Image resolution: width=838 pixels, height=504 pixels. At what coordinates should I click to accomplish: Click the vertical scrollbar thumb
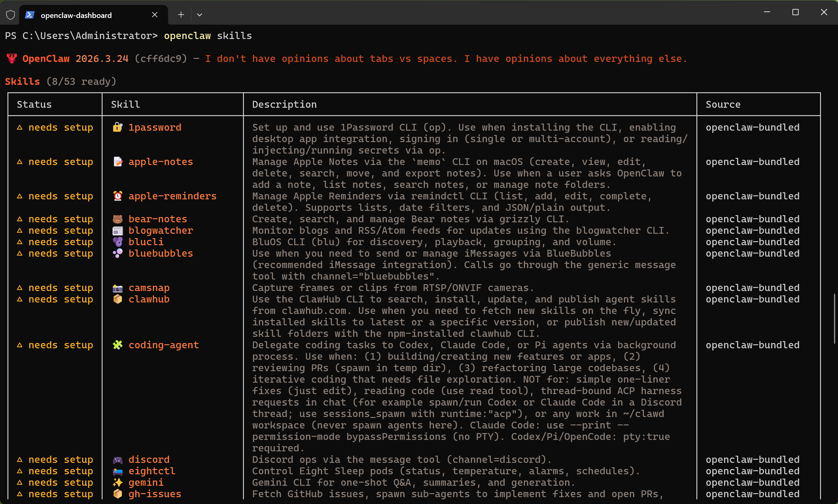tap(834, 319)
